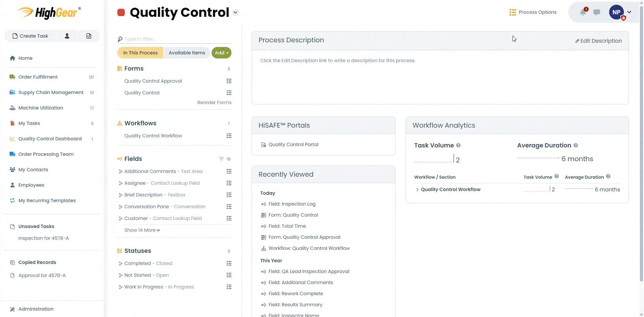Select the template document icon beside Create Task
The height and width of the screenshot is (317, 644).
(x=88, y=36)
